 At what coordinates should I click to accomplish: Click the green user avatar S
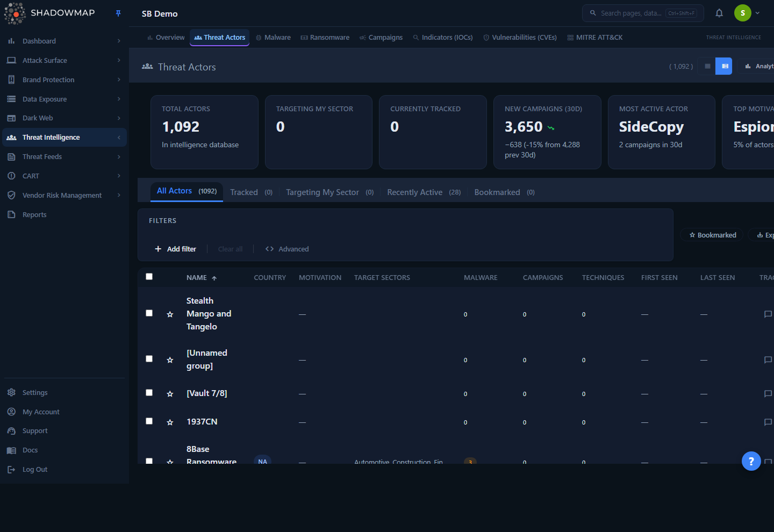(743, 13)
